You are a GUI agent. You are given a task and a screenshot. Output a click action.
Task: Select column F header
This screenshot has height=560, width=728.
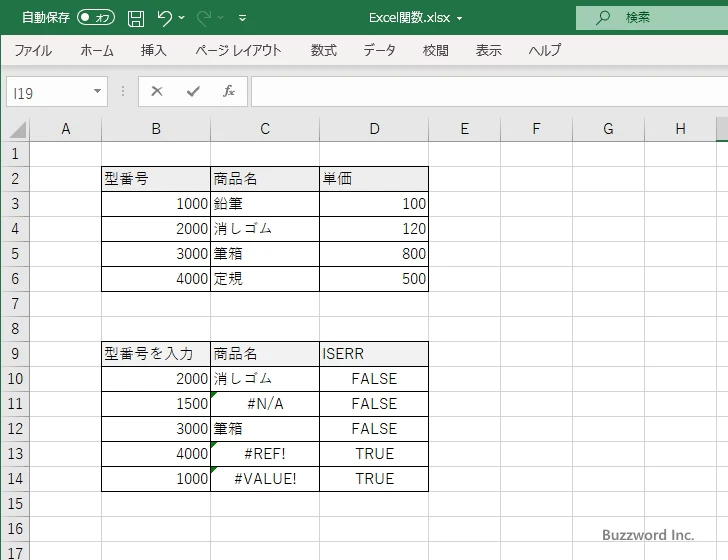[537, 129]
